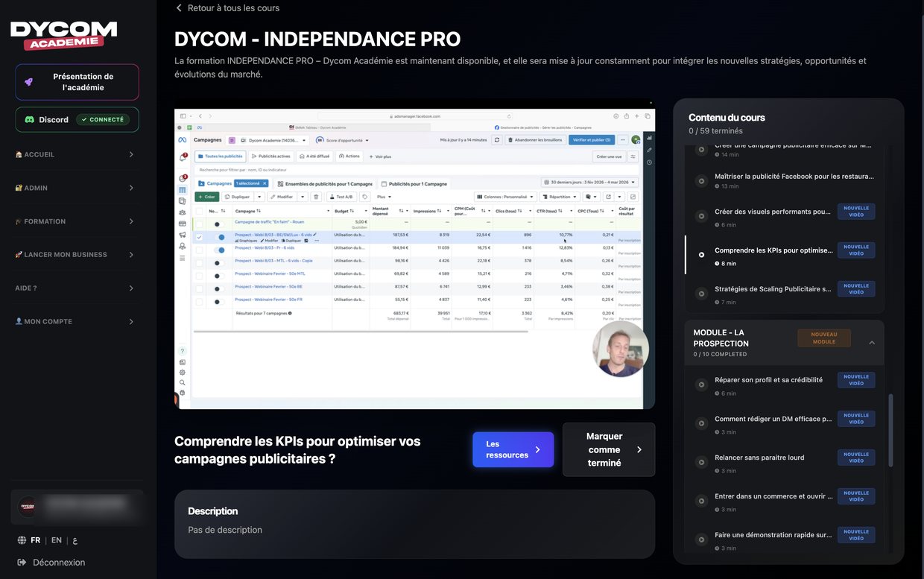Image resolution: width=924 pixels, height=579 pixels.
Task: Switch the language to EN
Action: [57, 540]
